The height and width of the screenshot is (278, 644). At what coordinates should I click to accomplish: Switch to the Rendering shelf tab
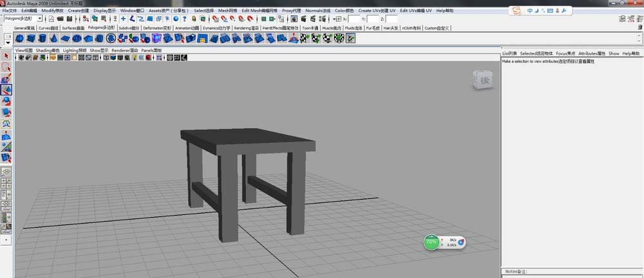point(246,28)
